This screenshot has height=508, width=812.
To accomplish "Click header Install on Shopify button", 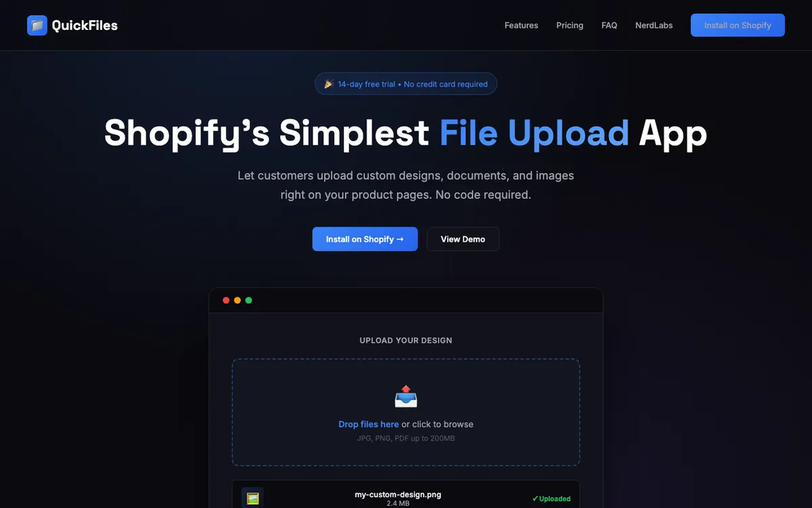I will pos(738,25).
